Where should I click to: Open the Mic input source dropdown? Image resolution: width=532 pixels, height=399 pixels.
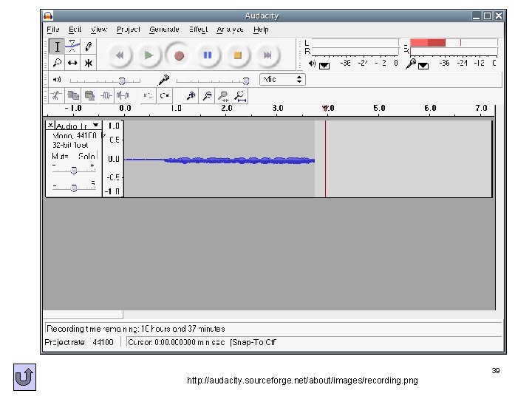282,79
